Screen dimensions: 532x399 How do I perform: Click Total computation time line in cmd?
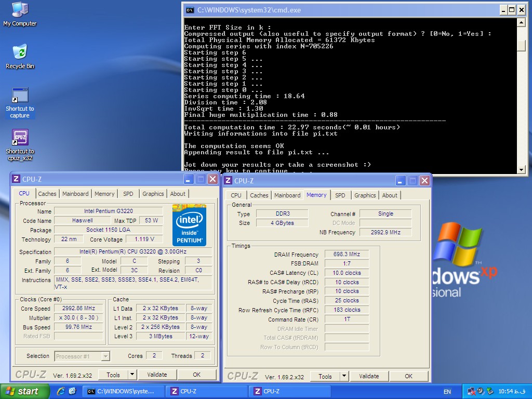(292, 127)
